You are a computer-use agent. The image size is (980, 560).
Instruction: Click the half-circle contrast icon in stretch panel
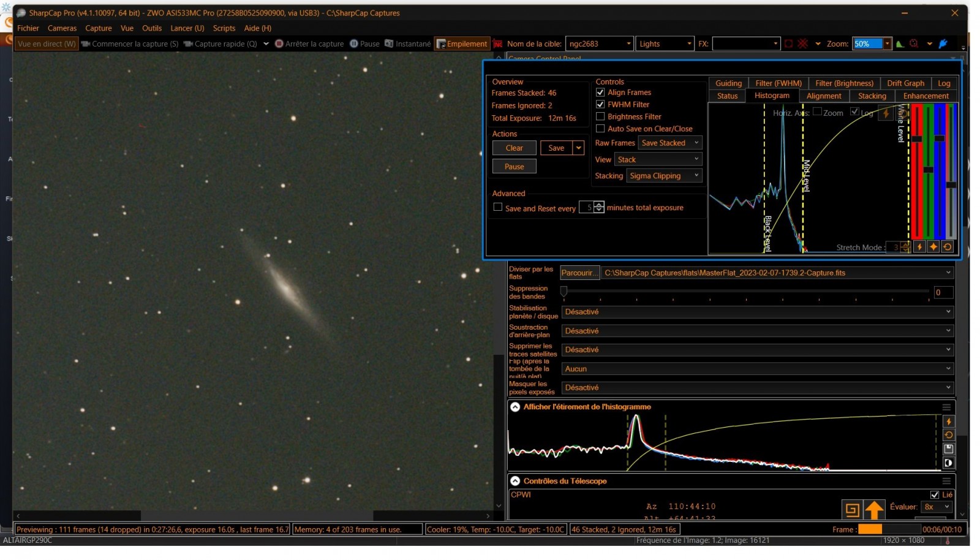click(949, 463)
